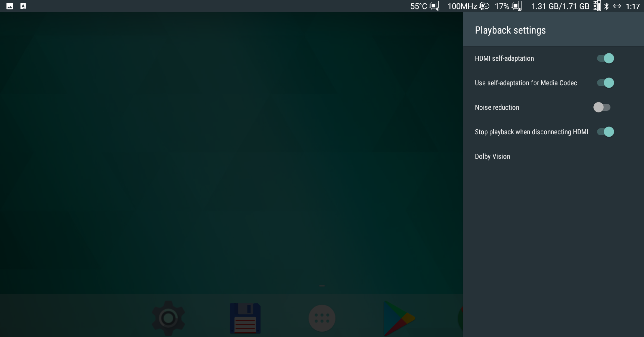Viewport: 644px width, 337px height.
Task: Click the Noise reduction label
Action: (497, 107)
